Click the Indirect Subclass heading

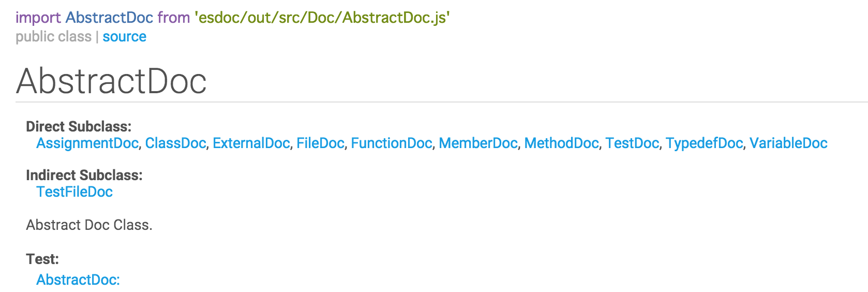(x=84, y=176)
